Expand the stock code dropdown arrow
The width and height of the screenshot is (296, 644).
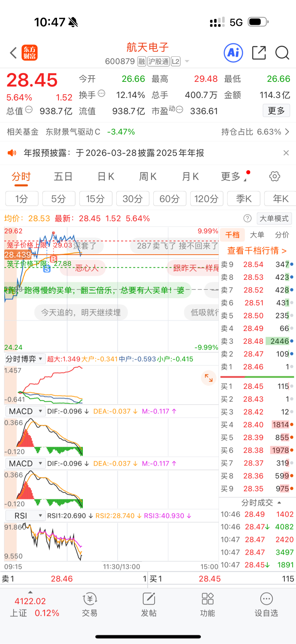187,61
